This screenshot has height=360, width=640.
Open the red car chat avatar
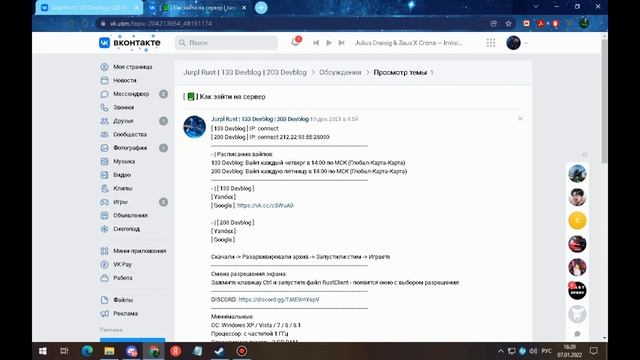577,244
